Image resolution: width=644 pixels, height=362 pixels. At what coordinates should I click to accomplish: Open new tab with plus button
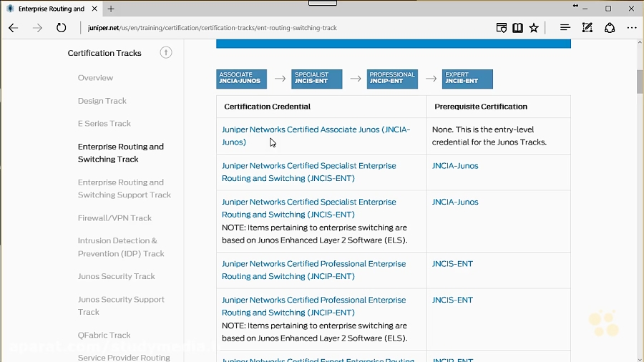(111, 9)
